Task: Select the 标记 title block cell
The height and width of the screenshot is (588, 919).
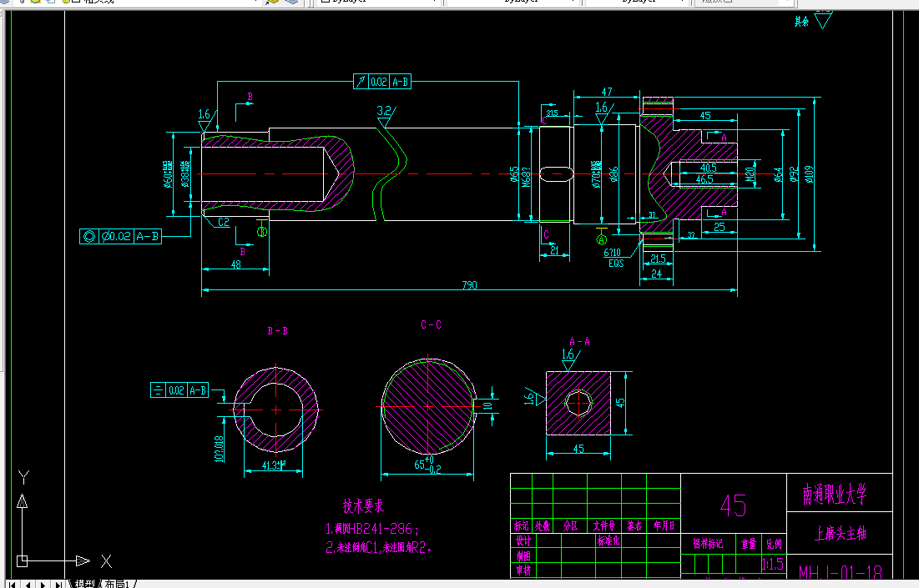Action: click(521, 526)
